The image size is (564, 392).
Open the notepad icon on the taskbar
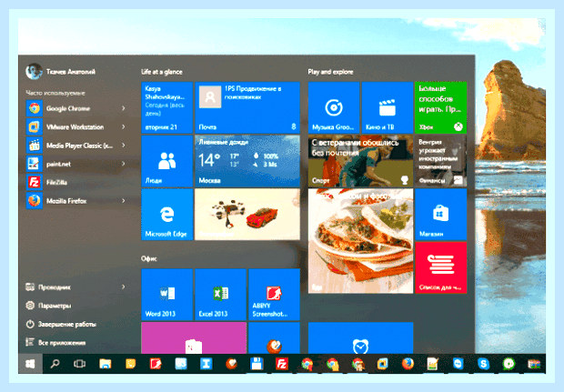(433, 364)
